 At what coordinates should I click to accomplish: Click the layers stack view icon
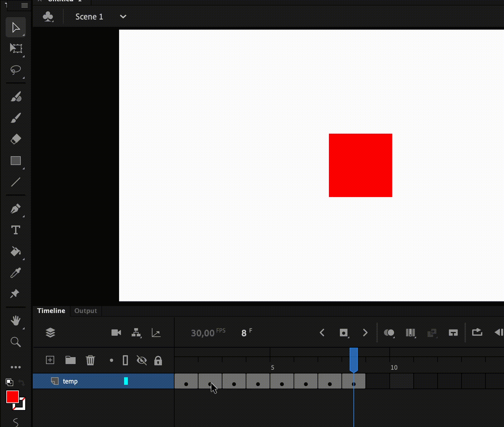click(50, 333)
